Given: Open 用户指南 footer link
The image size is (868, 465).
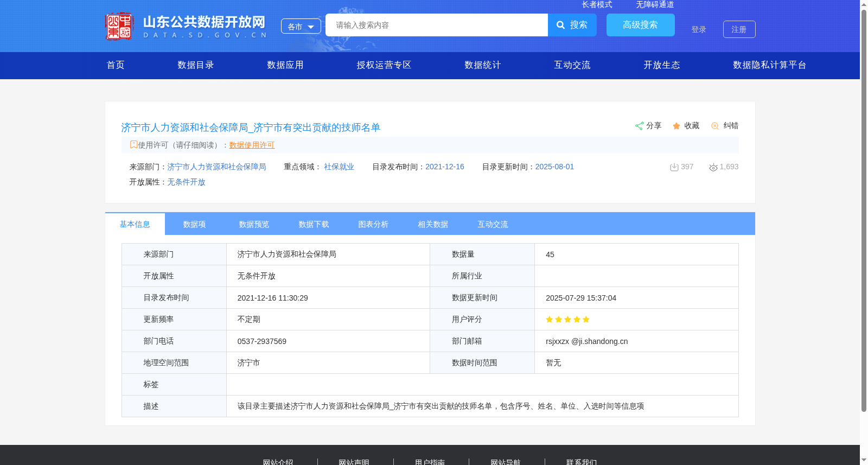Looking at the screenshot, I should (x=430, y=462).
